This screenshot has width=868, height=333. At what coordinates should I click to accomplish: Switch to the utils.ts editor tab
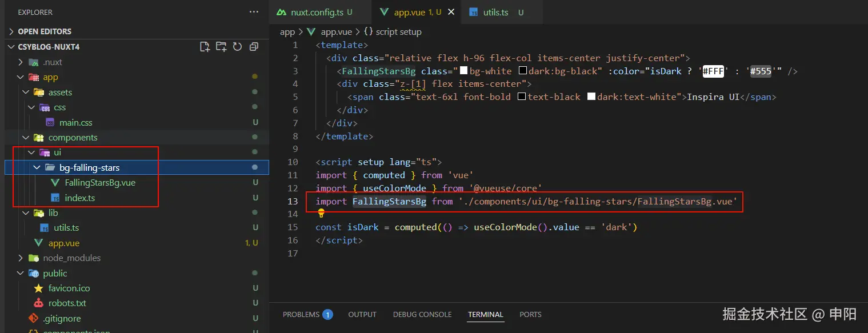pos(495,12)
